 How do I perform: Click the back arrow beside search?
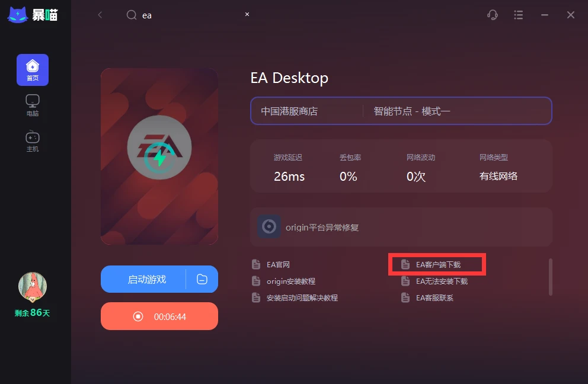pos(100,15)
